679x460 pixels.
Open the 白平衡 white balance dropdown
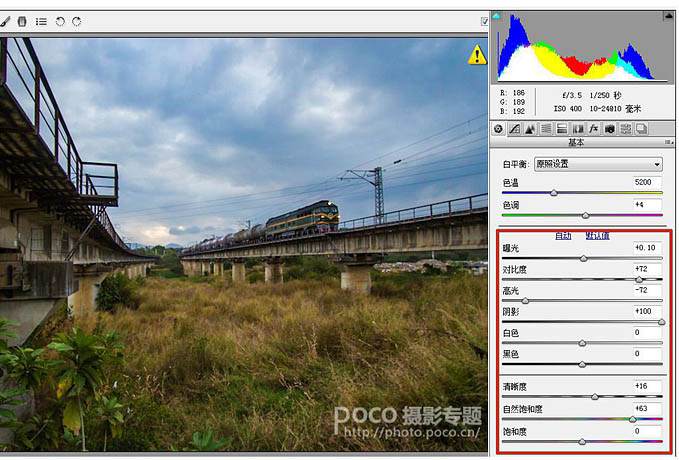598,164
